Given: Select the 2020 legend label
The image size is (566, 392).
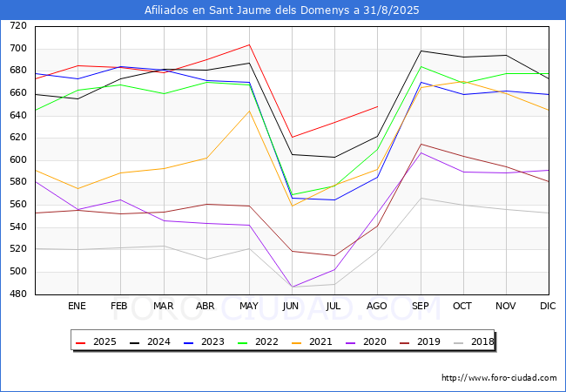Looking at the screenshot, I should pyautogui.click(x=374, y=341).
